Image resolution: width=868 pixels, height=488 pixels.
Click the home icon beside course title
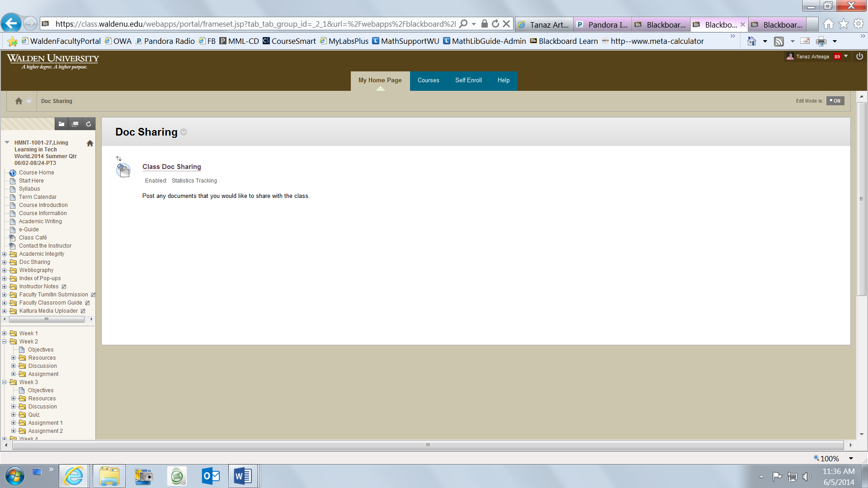(90, 143)
